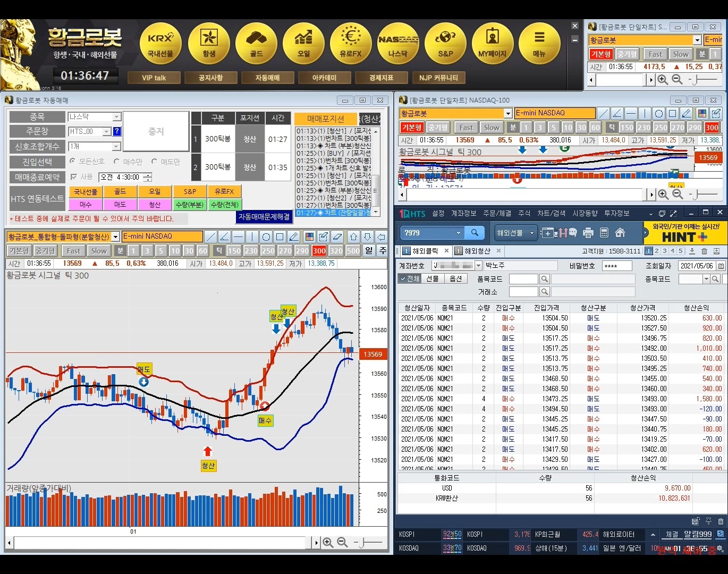
Task: Click the 자동매매문제해결 button
Action: click(264, 217)
